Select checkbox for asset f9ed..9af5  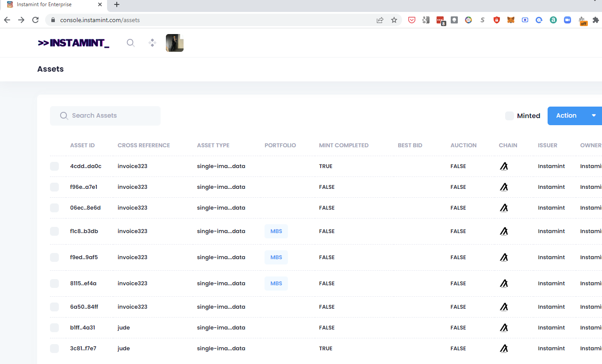tap(54, 257)
